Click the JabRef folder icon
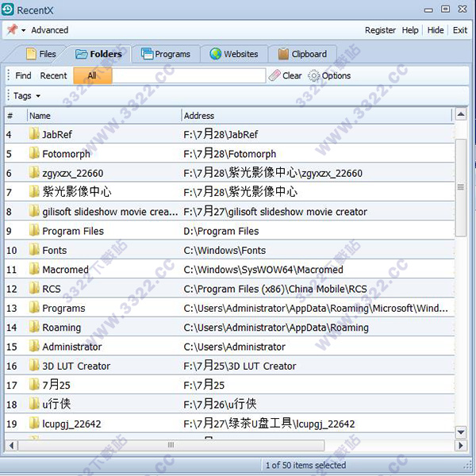Screen dimensions: 476x476 click(34, 133)
